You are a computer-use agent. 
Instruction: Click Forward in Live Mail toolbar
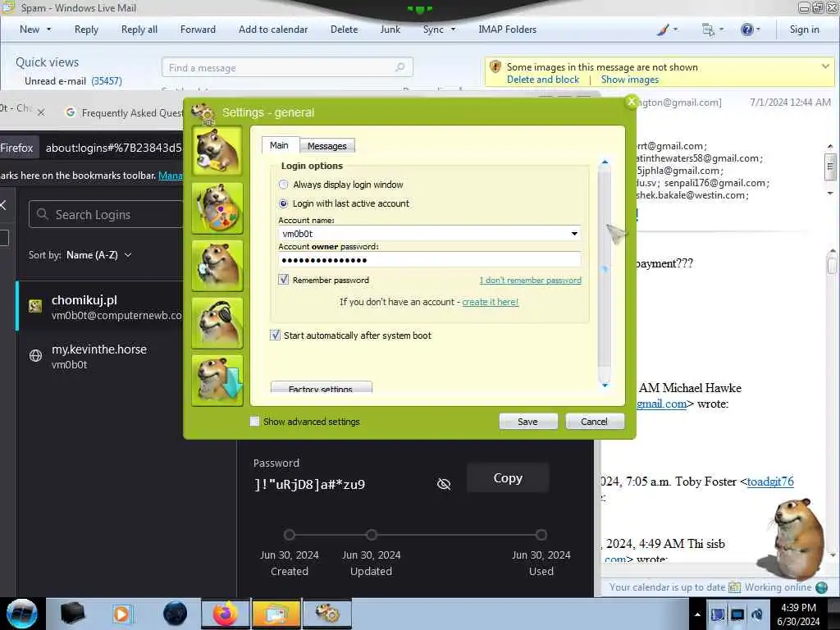point(198,30)
